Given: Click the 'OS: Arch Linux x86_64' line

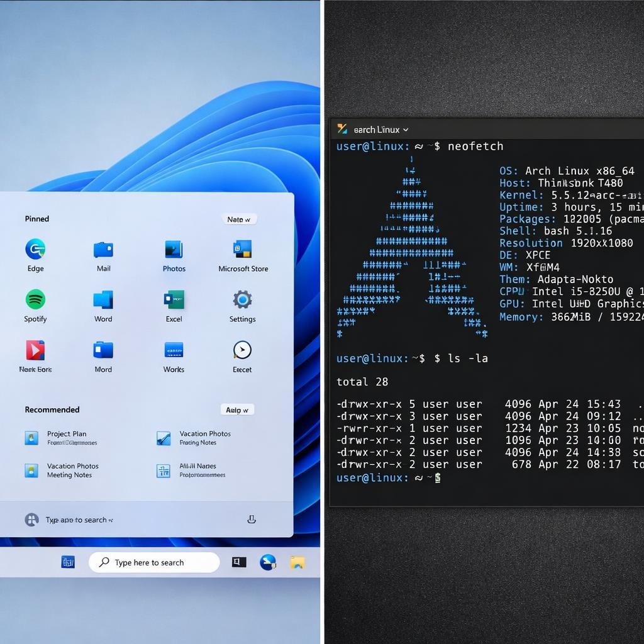Looking at the screenshot, I should point(567,171).
